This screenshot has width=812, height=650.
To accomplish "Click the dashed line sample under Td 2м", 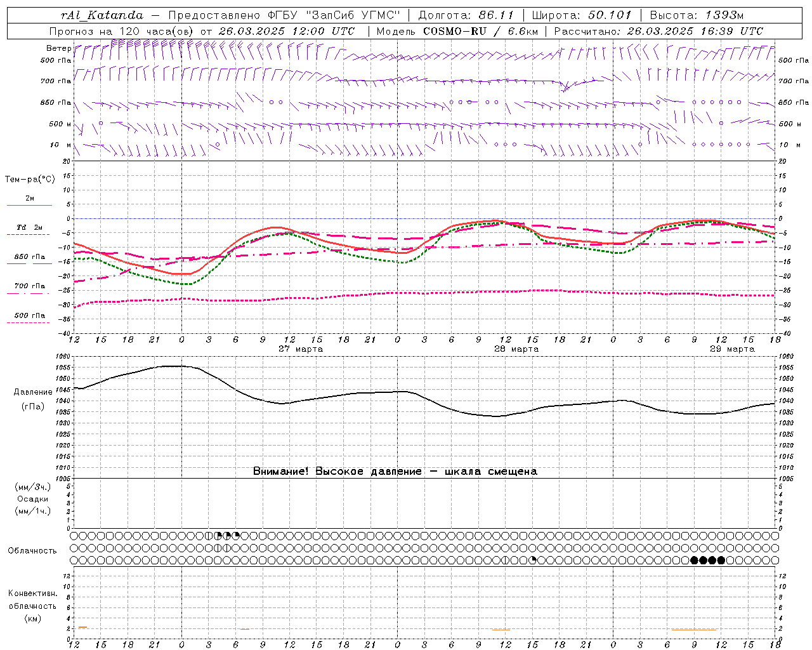I will click(28, 235).
